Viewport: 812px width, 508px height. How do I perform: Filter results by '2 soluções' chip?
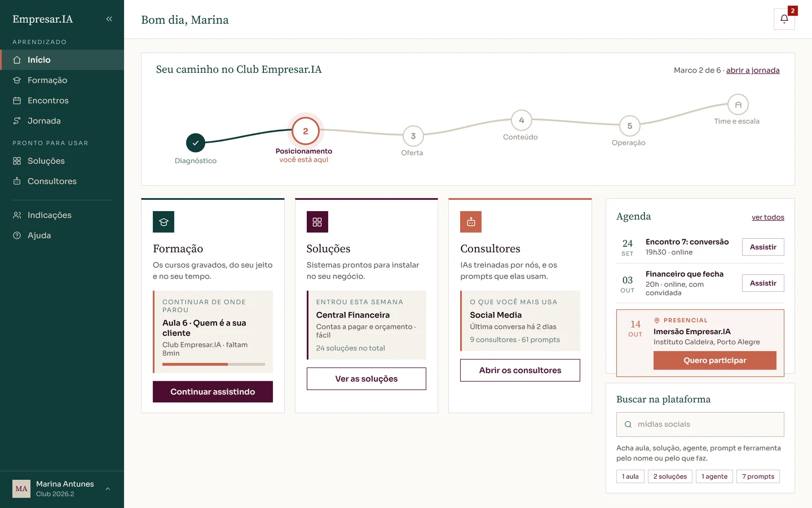click(x=670, y=476)
